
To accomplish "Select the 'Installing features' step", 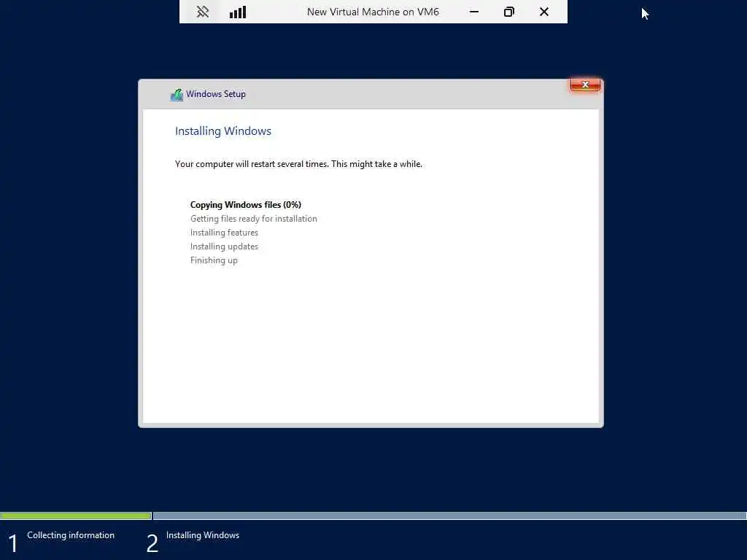I will tap(224, 233).
